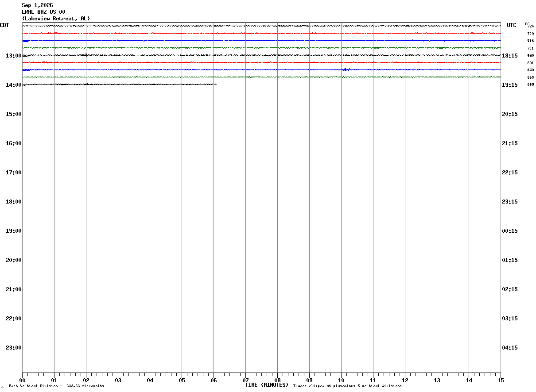The image size is (536, 392).
Task: Click the CDT timezone label
Action: point(4,25)
